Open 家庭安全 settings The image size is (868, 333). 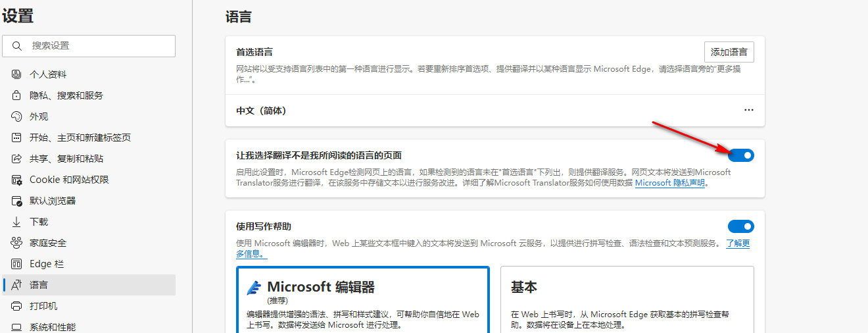point(89,243)
